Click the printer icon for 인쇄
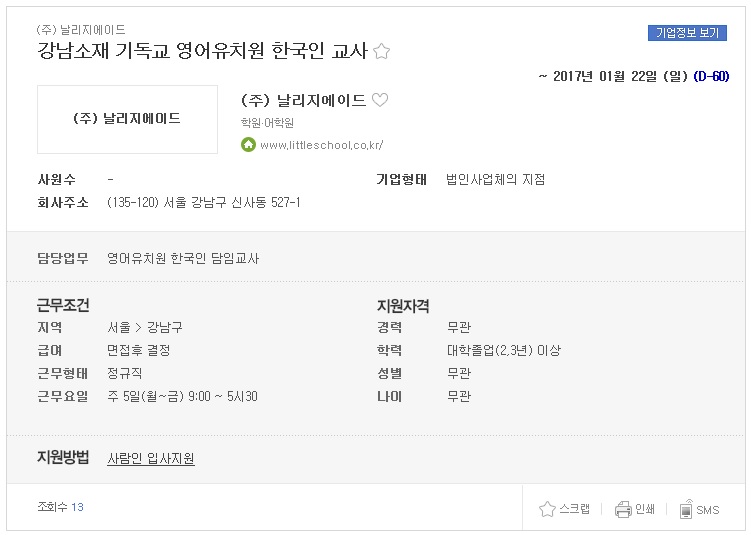751x535 pixels. [623, 509]
